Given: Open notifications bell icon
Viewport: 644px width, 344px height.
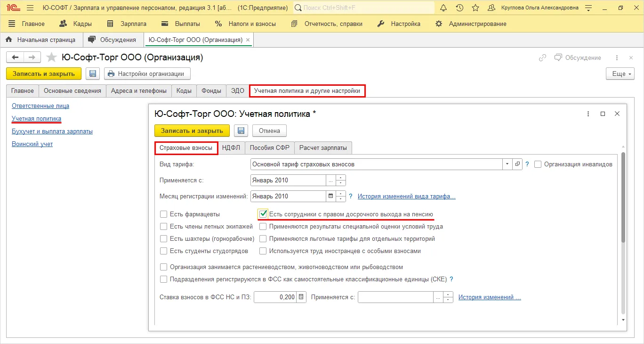Looking at the screenshot, I should [443, 8].
